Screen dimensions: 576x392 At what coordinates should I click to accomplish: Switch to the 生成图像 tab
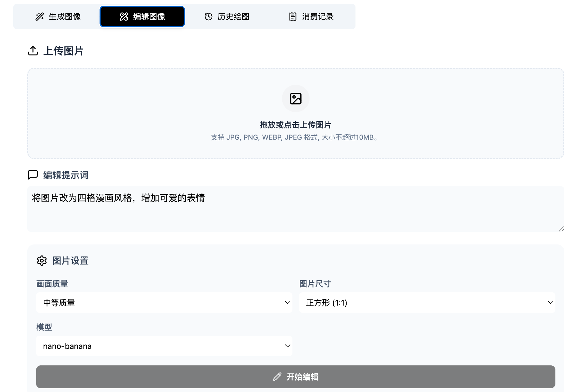point(58,16)
